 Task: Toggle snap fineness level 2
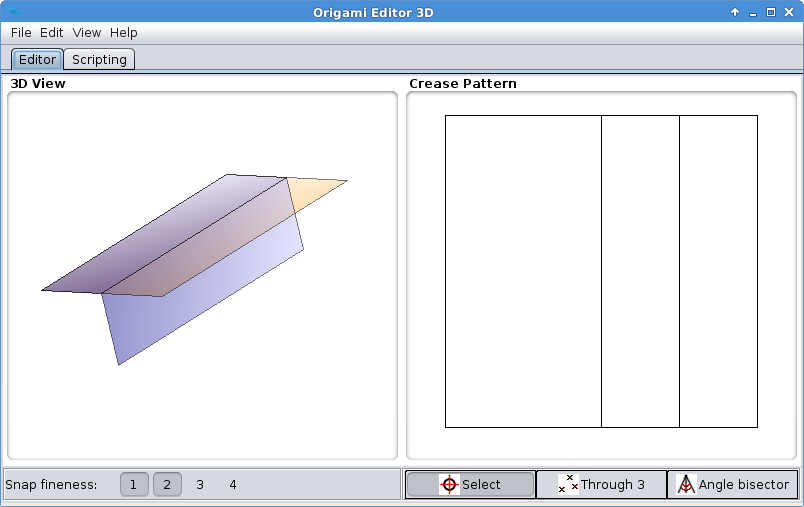[167, 485]
